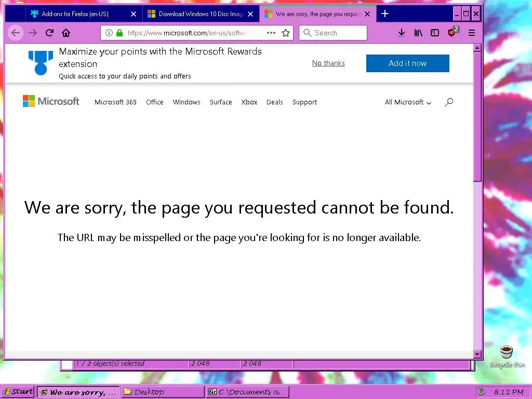The image size is (532, 399).
Task: Open Microsoft 365 in the nav
Action: (115, 102)
